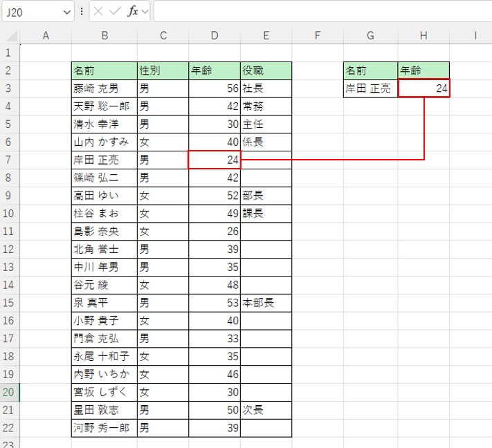Select cell with 島影 奈央
This screenshot has height=448, width=492.
[104, 232]
